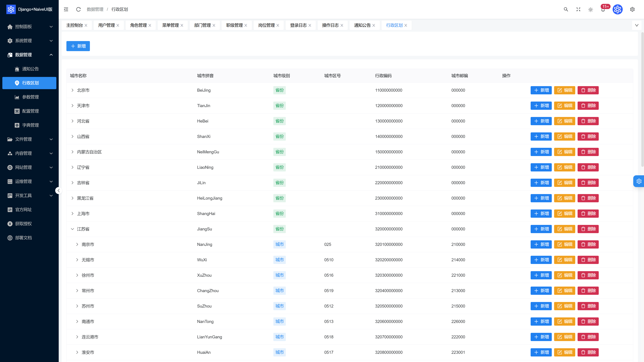
Task: Toggle the fullscreen icon in the header
Action: click(x=578, y=9)
